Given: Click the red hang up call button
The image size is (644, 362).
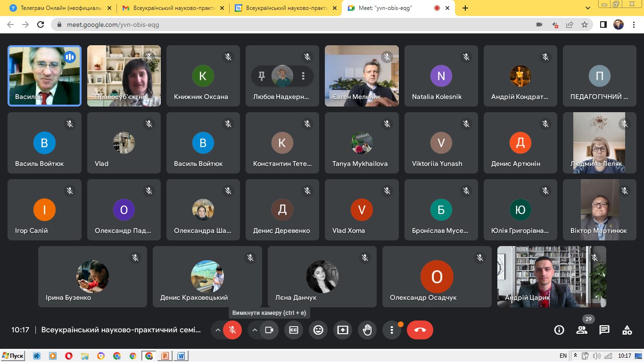Looking at the screenshot, I should pos(420,330).
